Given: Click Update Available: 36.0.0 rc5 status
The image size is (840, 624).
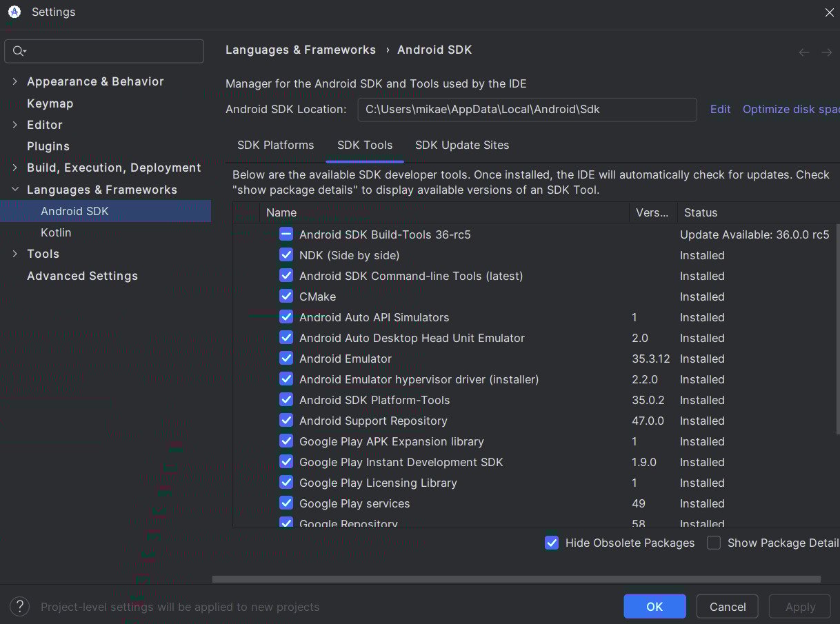Looking at the screenshot, I should coord(754,234).
